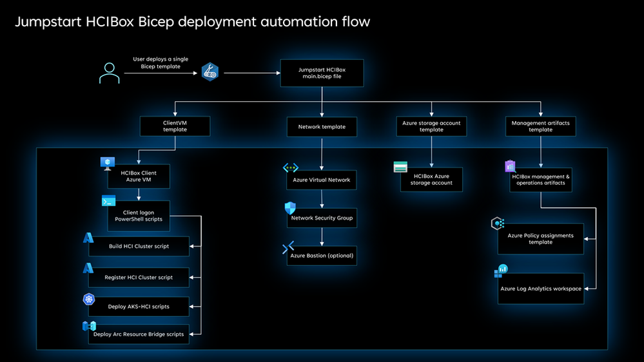Select the Azure storage account template box
Viewport: 644px width, 362px height.
point(432,126)
